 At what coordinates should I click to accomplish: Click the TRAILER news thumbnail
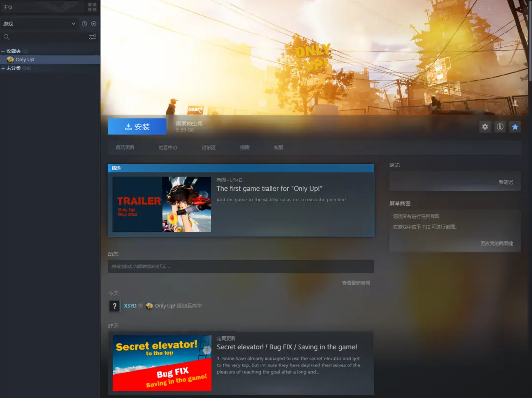click(162, 204)
